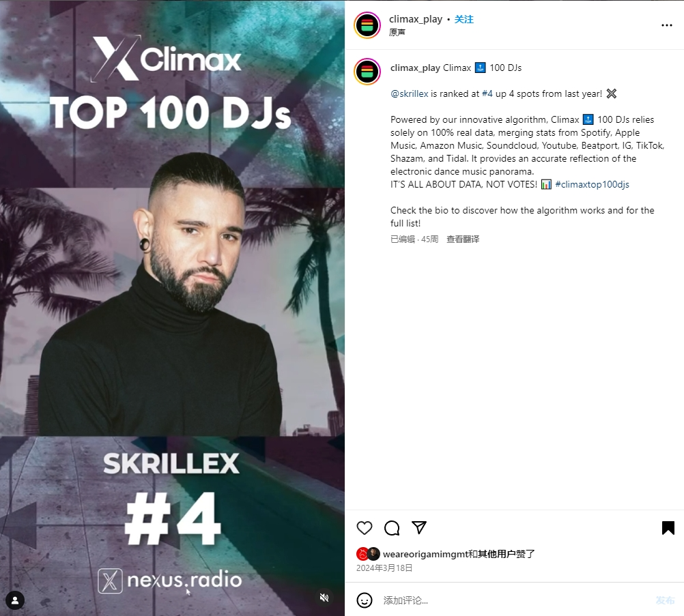This screenshot has height=616, width=684.
Task: Translate caption with 查看翻译
Action: tap(463, 239)
